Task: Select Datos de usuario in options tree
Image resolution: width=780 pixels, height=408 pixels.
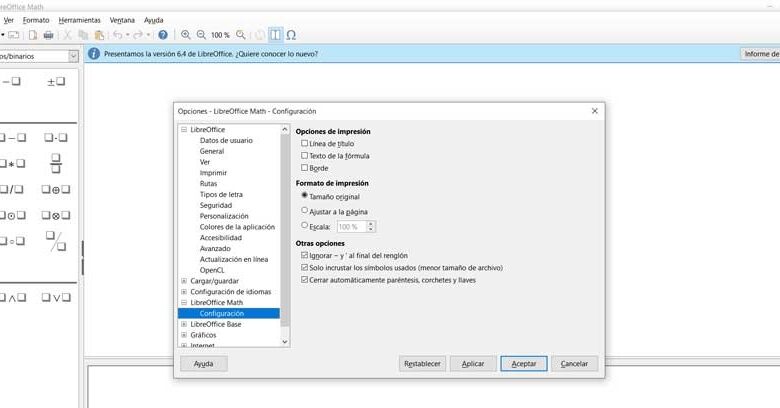Action: [226, 140]
